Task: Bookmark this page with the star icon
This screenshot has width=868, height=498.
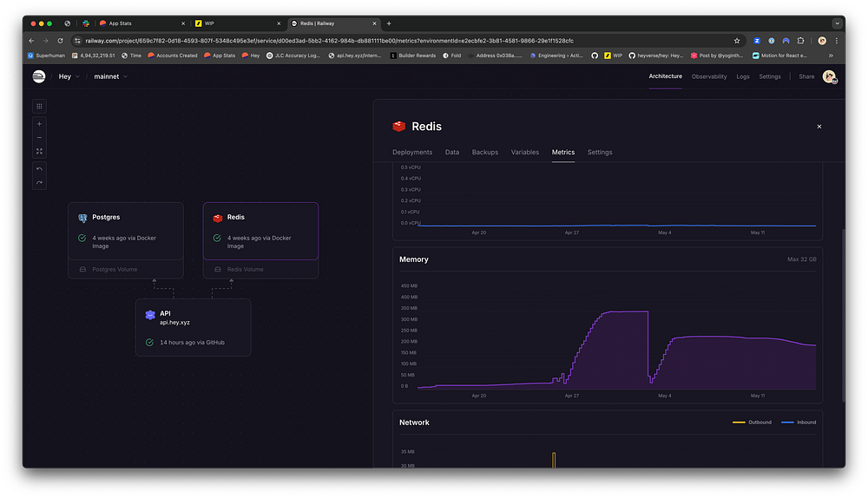Action: (737, 40)
